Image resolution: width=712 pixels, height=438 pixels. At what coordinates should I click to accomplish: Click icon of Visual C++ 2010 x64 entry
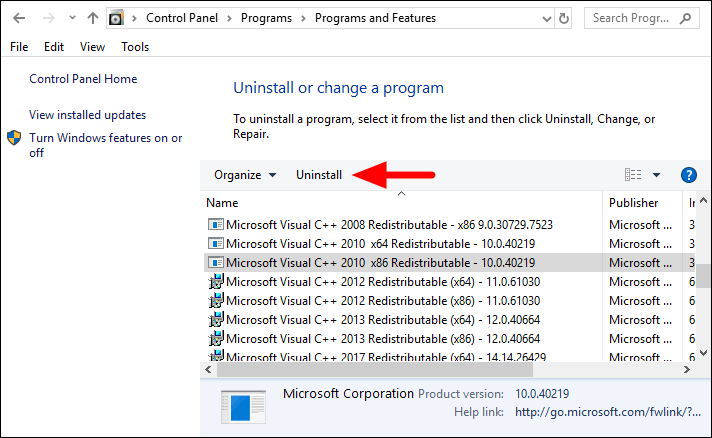coord(216,243)
